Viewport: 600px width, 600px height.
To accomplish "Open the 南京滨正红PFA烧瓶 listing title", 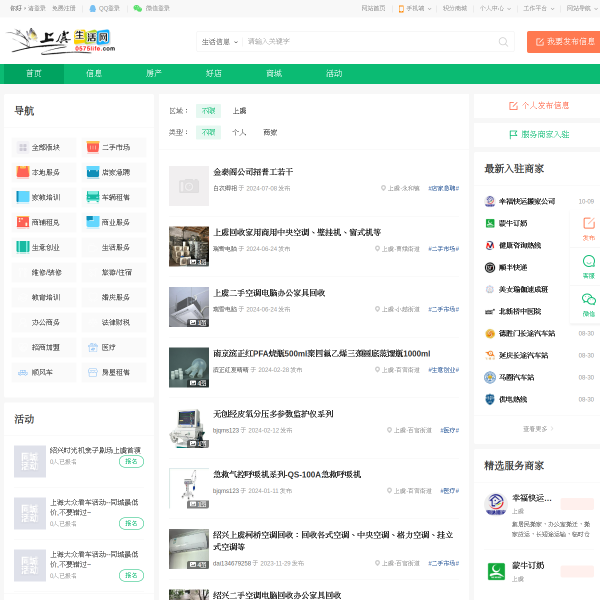I will tap(321, 354).
